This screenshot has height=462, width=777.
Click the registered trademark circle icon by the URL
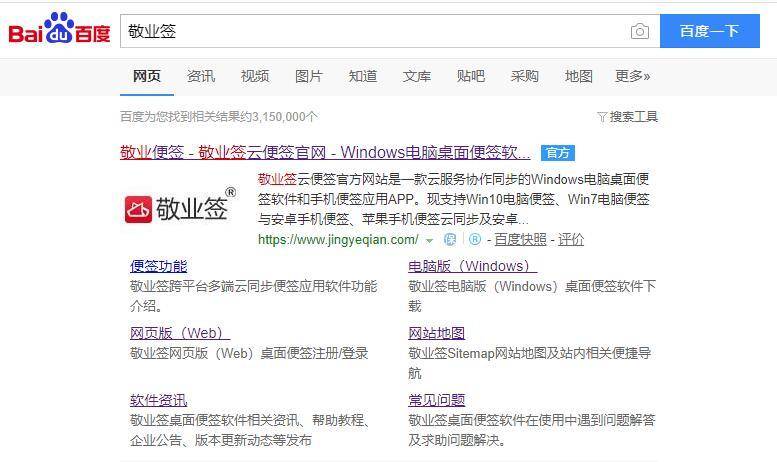[475, 239]
